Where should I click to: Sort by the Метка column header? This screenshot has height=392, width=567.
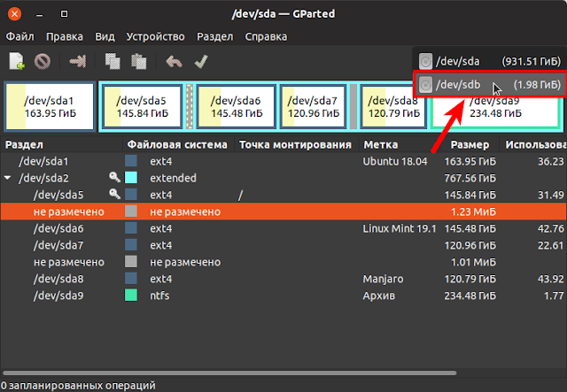(399, 144)
